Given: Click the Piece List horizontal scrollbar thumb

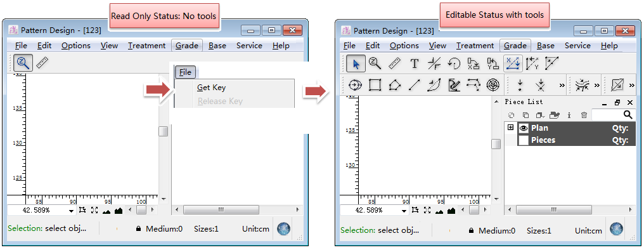Looking at the screenshot, I should pyautogui.click(x=554, y=209).
